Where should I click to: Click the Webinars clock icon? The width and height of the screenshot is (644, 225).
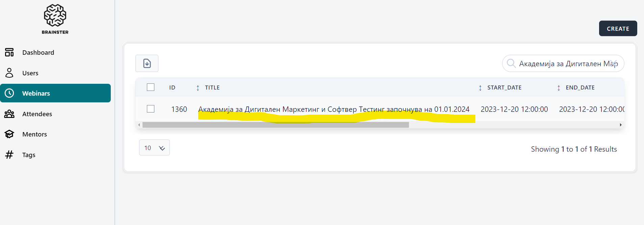[9, 93]
